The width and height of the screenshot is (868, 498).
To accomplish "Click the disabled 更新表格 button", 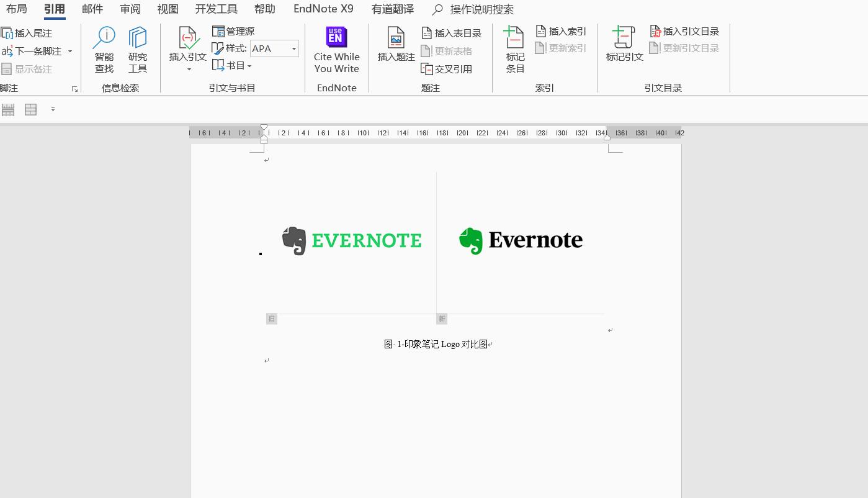I will [447, 51].
